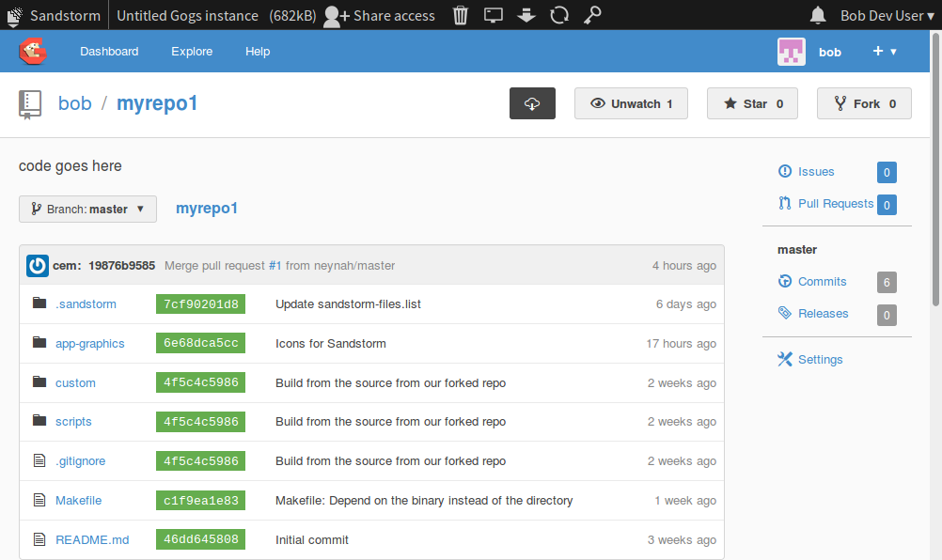Unwatch the myrepo1 repository

631,103
